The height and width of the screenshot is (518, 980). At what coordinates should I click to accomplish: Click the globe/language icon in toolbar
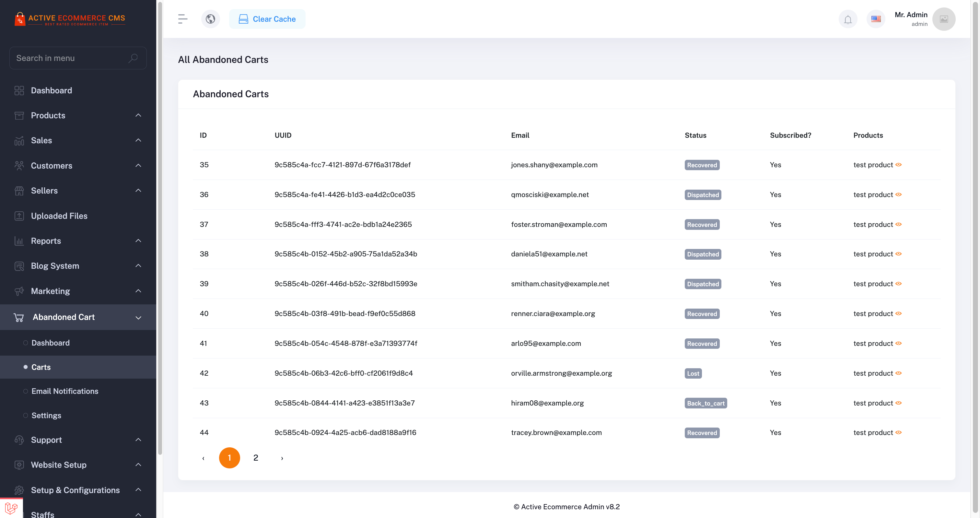[210, 19]
